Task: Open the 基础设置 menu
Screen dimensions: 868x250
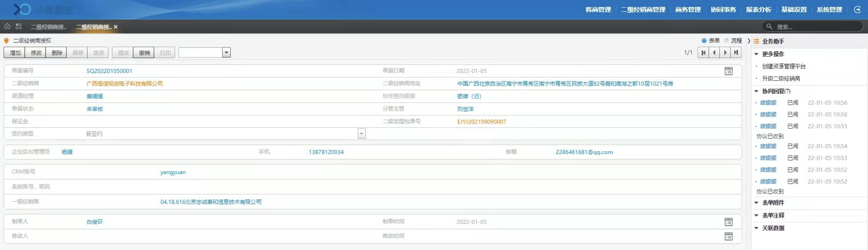Action: pos(794,10)
